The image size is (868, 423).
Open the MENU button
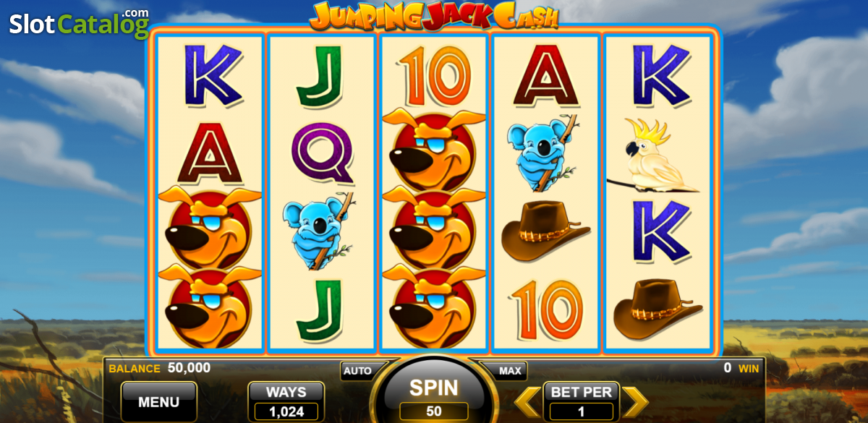click(x=158, y=401)
